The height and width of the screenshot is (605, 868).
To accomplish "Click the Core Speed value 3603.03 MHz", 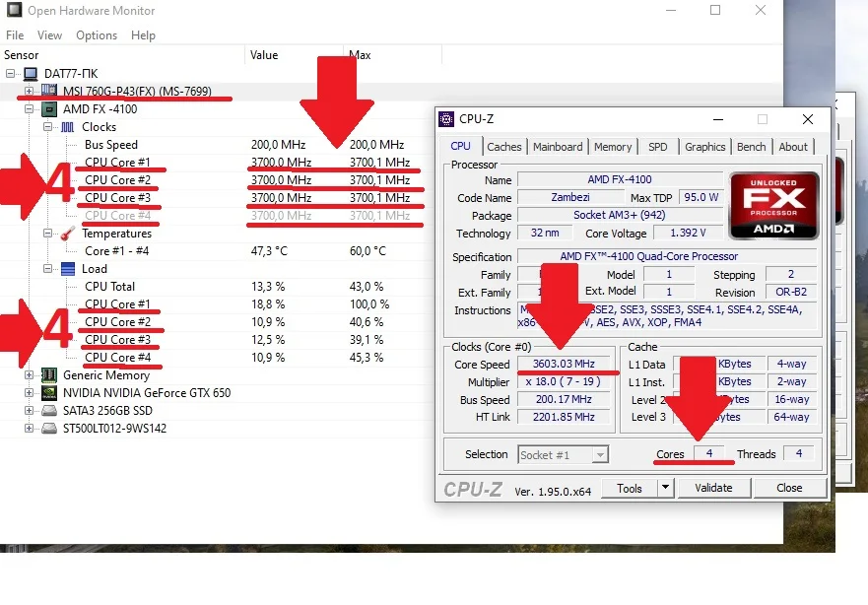I will (x=564, y=364).
